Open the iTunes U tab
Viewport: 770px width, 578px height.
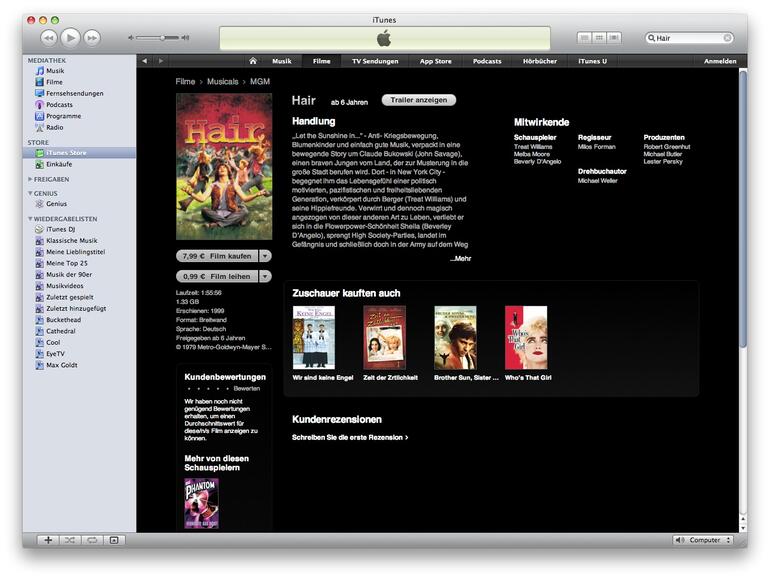pyautogui.click(x=593, y=61)
